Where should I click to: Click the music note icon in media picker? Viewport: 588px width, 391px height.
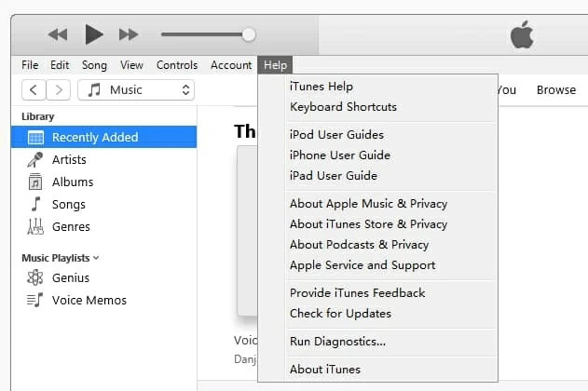pos(94,90)
